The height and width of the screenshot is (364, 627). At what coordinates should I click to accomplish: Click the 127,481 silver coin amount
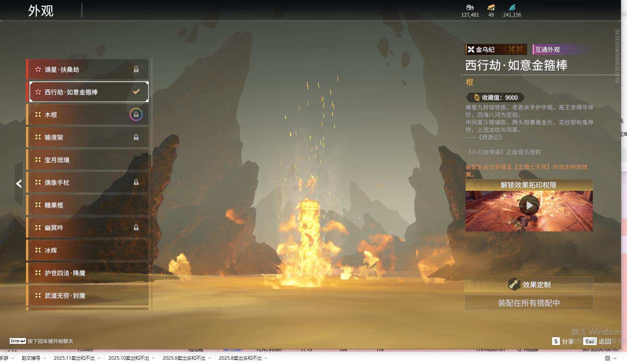point(470,15)
